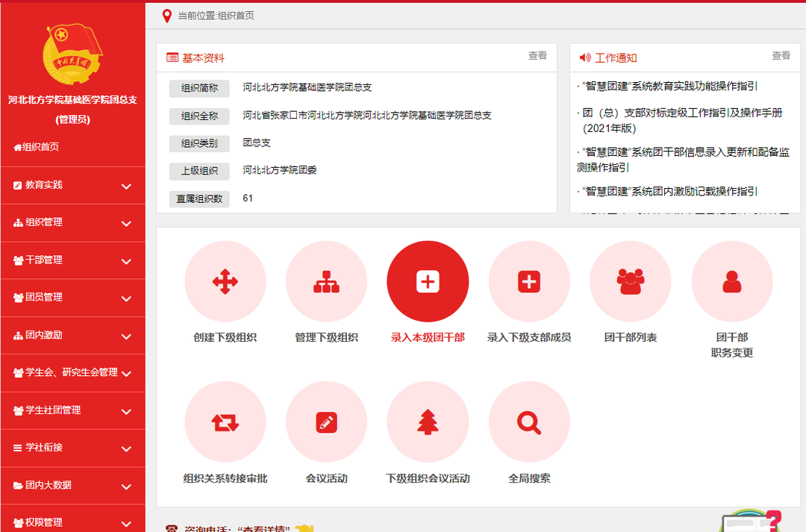Click 查看 link in 基本资料 panel
The height and width of the screenshot is (532, 806).
[537, 55]
